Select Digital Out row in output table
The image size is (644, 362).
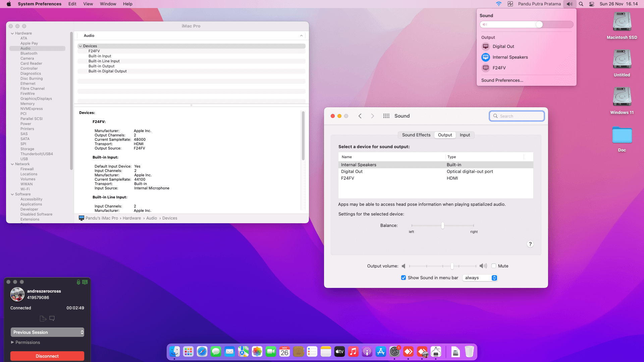coord(436,172)
